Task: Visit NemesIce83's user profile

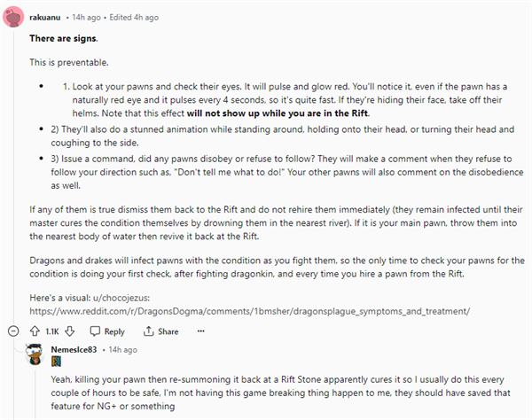Action: pyautogui.click(x=74, y=349)
